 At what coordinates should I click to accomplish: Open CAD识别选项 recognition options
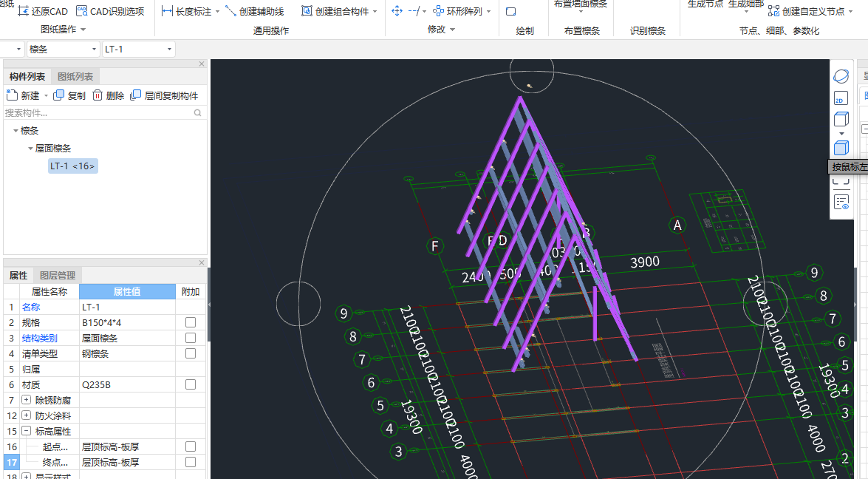point(110,11)
